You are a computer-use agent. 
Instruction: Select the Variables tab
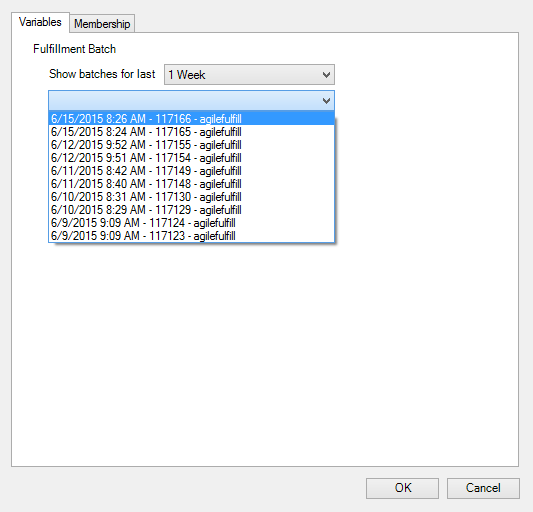point(40,22)
